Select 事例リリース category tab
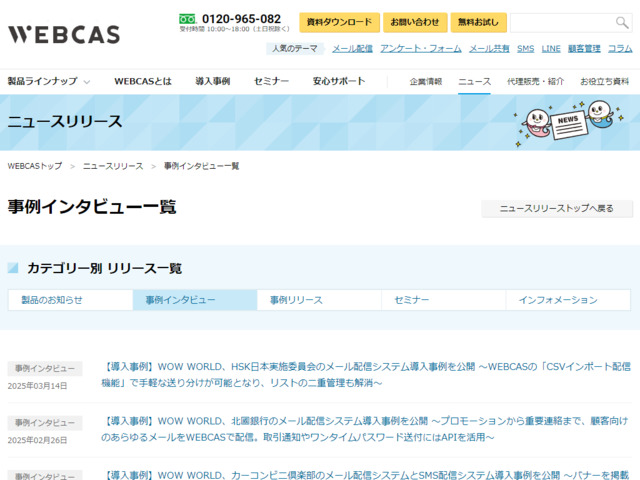Viewport: 640px width, 480px height. [x=320, y=300]
